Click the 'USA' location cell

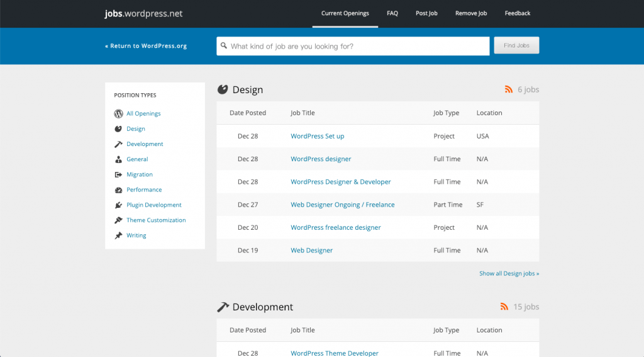tap(482, 136)
